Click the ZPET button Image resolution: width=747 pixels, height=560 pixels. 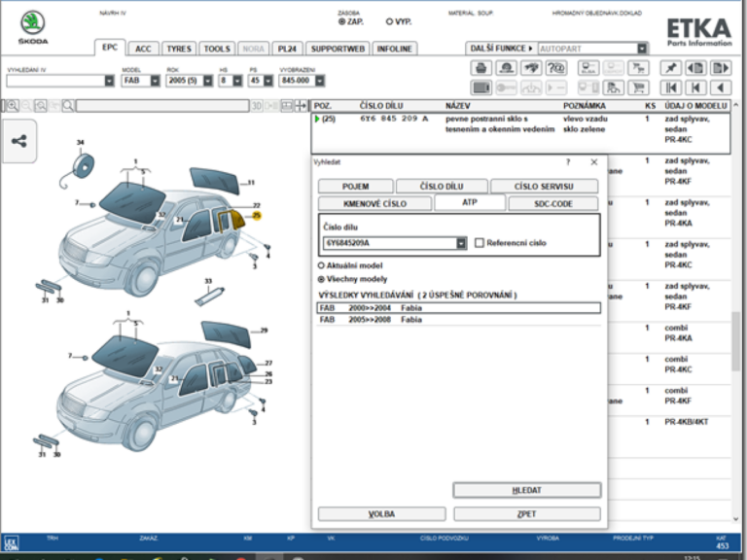(x=526, y=513)
